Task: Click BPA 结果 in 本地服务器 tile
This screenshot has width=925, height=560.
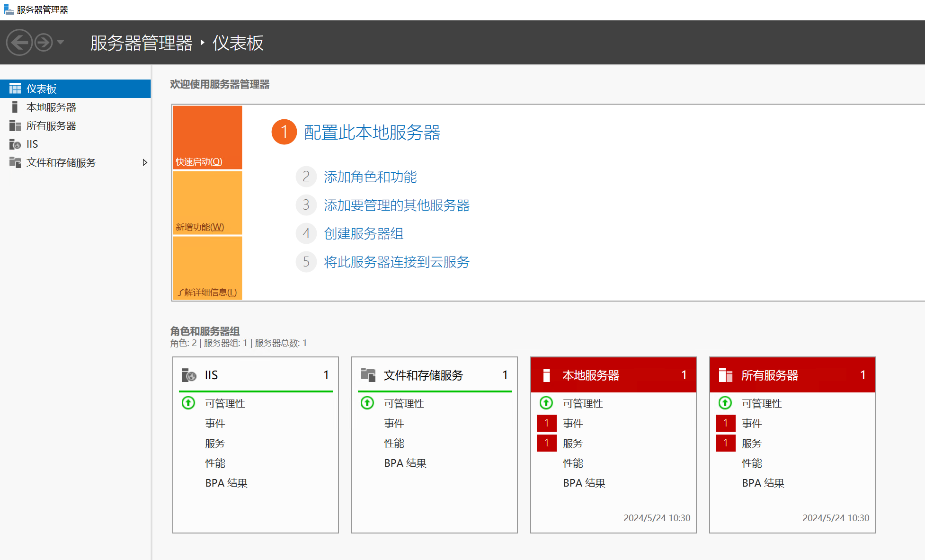Action: [584, 483]
